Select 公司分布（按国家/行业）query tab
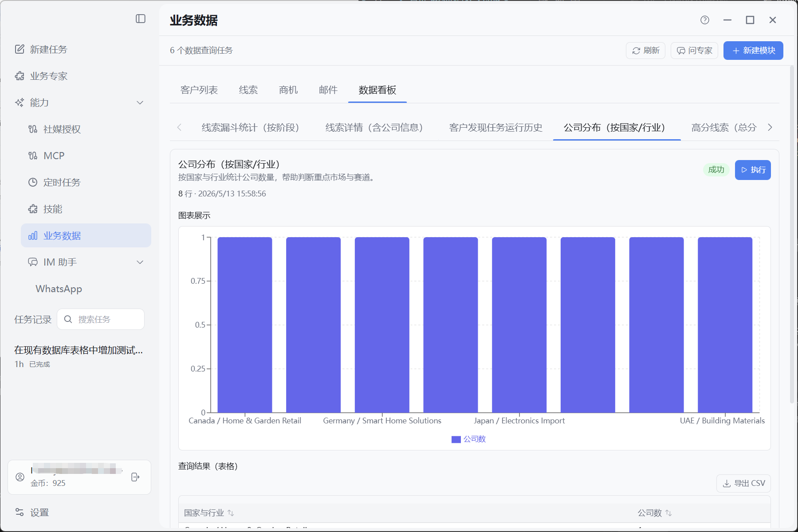 (x=617, y=128)
